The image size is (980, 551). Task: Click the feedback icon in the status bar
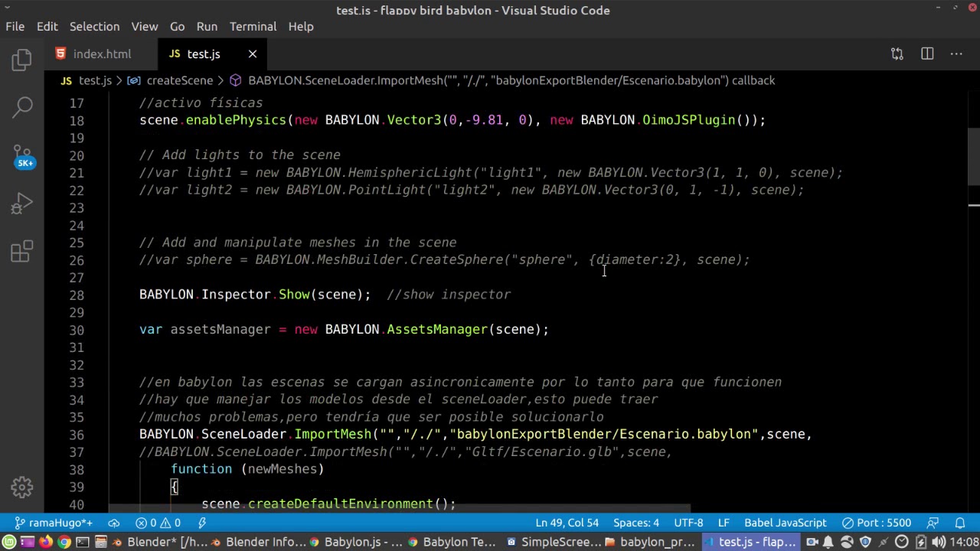pos(933,523)
